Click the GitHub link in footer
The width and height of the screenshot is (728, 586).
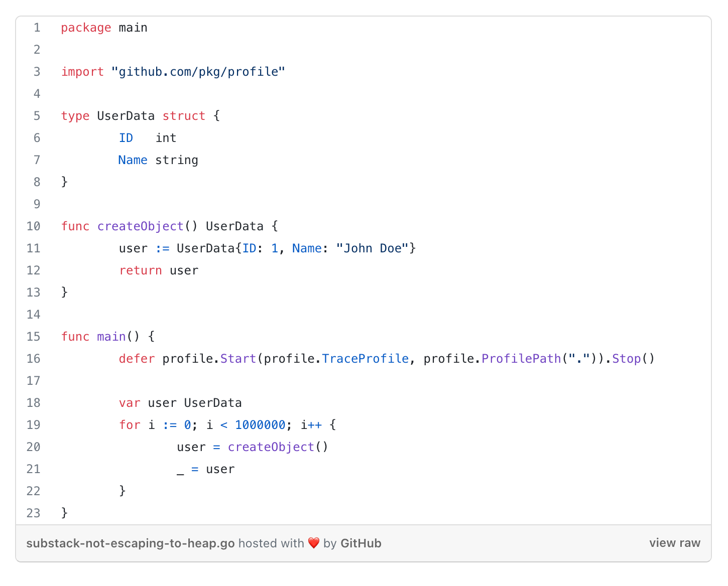click(361, 543)
